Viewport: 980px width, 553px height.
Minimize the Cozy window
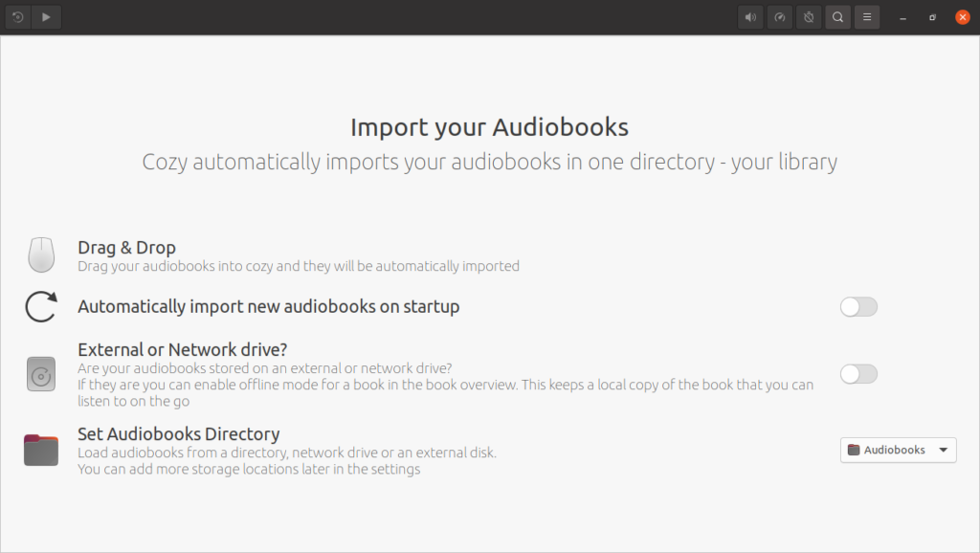902,17
